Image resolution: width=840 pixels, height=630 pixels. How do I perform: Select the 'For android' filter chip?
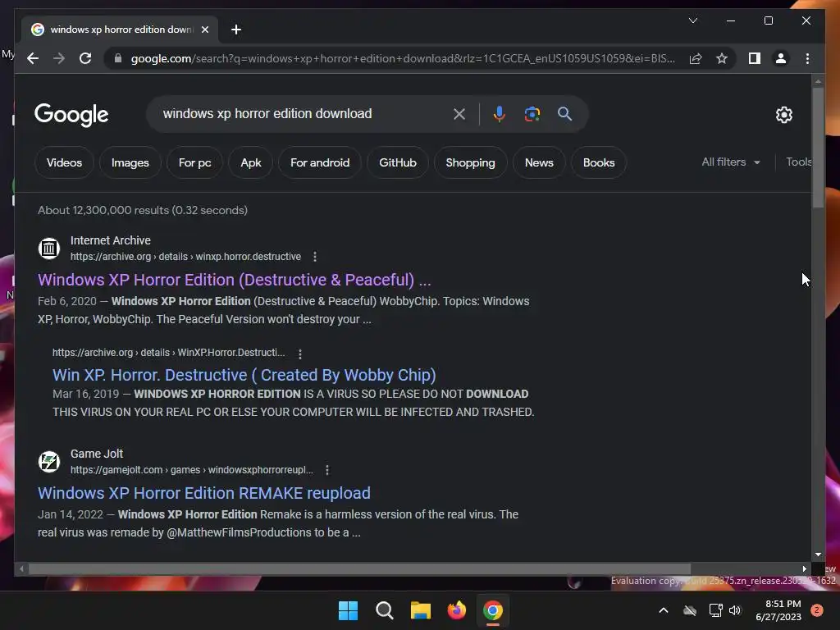(x=320, y=162)
